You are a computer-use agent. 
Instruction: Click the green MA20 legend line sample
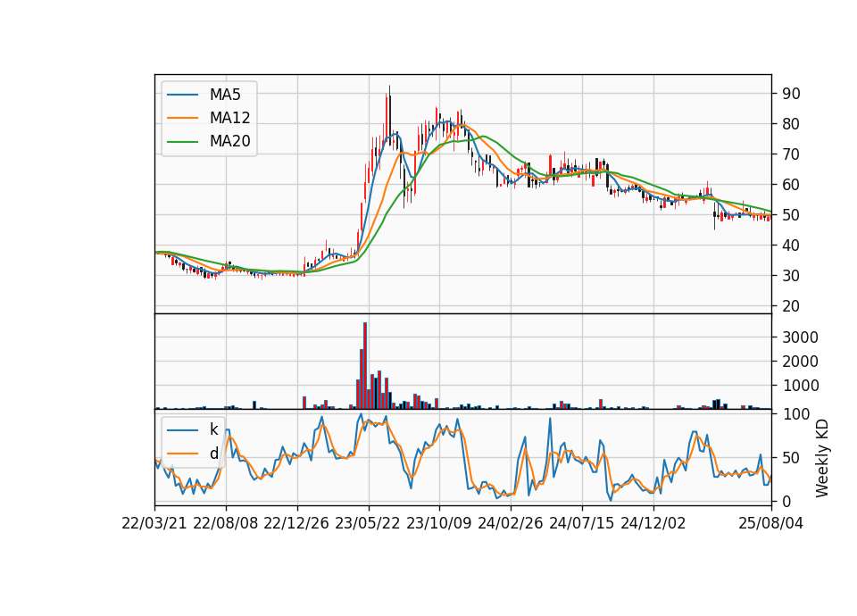[x=182, y=141]
